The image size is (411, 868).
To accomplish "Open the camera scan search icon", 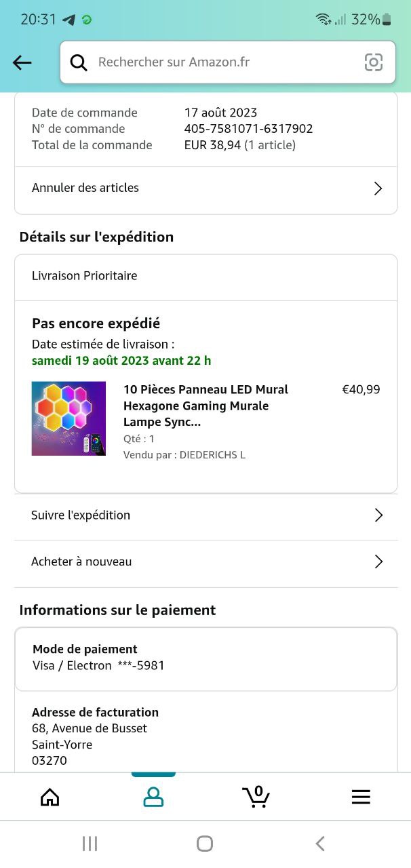I will [374, 62].
